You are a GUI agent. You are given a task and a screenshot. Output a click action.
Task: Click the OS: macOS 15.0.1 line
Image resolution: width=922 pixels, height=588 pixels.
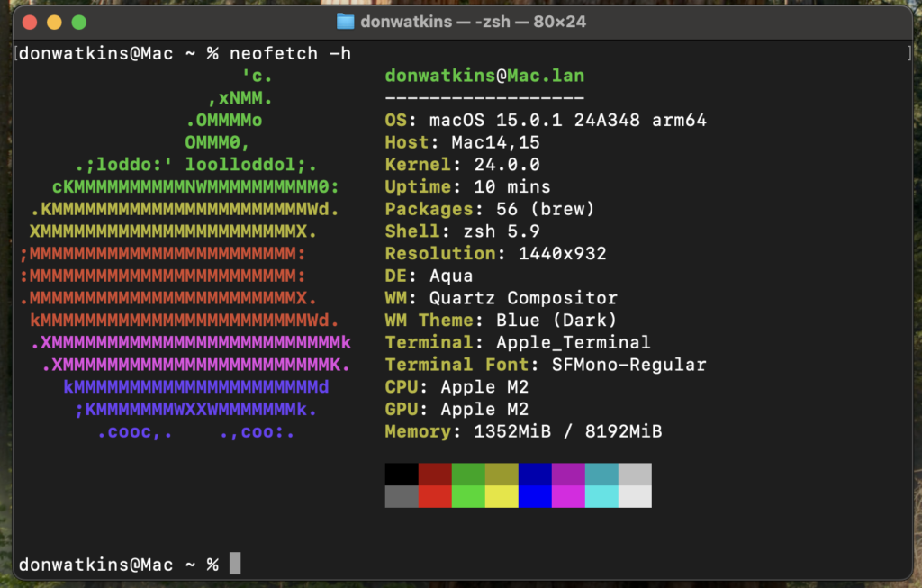click(545, 121)
